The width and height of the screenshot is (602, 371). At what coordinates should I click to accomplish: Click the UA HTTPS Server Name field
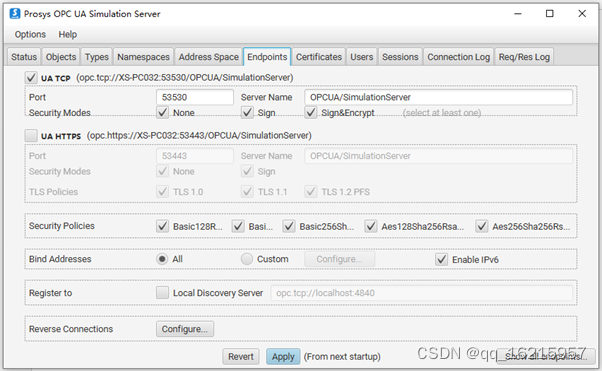coord(438,156)
